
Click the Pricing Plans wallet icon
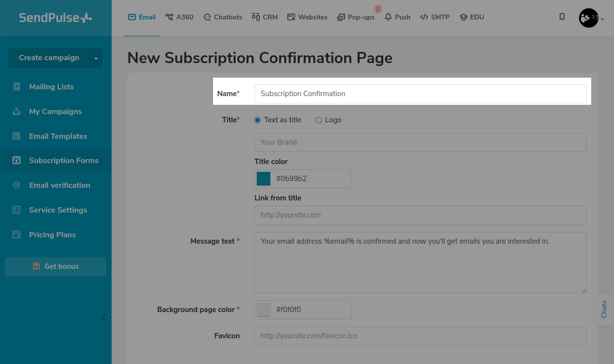pyautogui.click(x=17, y=235)
